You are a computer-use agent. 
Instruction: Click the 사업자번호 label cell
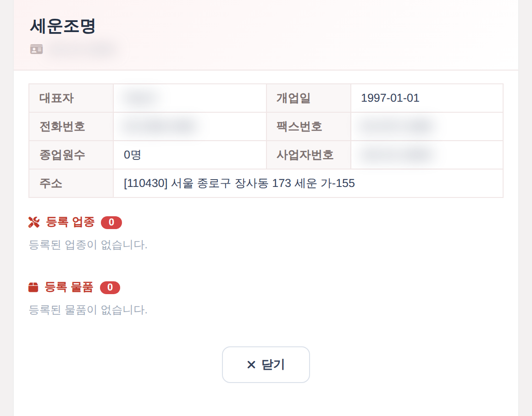point(308,155)
